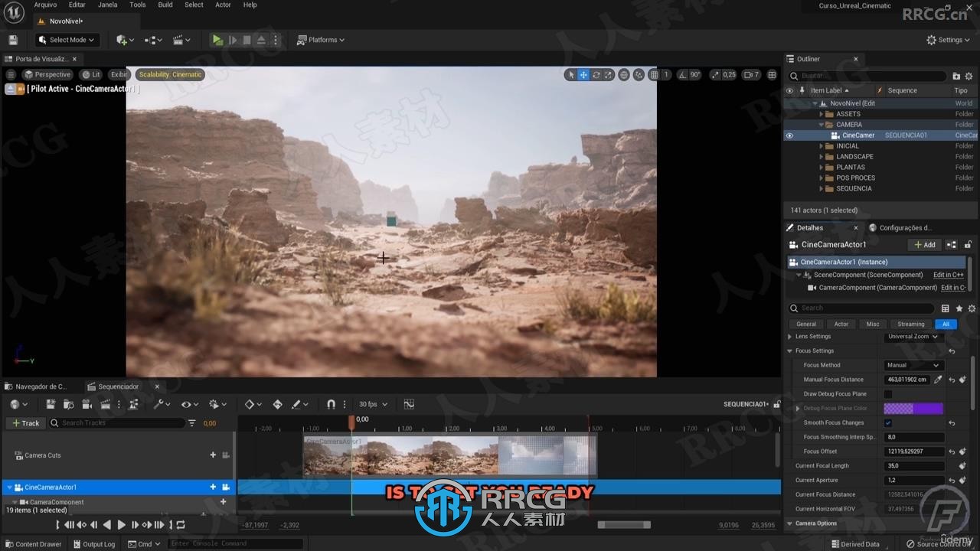Activate the Scale gizmo tool
The height and width of the screenshot is (551, 980).
coord(608,74)
